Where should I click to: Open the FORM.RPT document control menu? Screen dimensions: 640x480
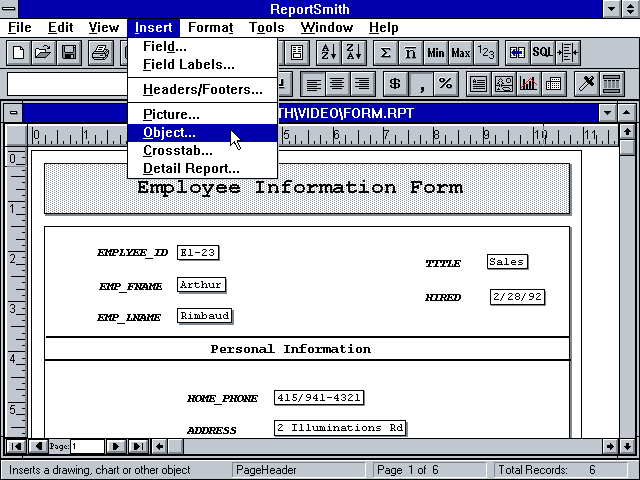pyautogui.click(x=13, y=113)
